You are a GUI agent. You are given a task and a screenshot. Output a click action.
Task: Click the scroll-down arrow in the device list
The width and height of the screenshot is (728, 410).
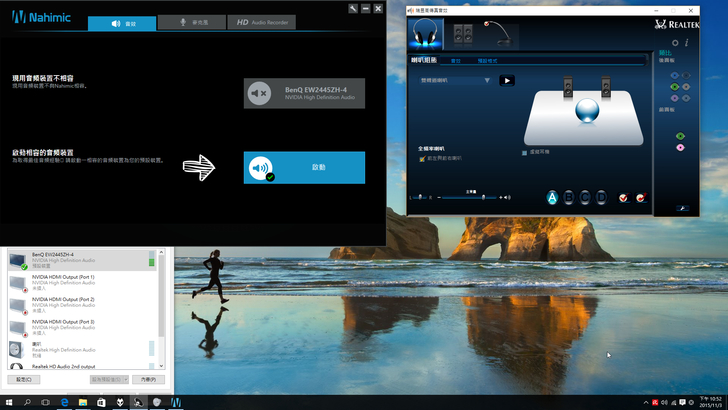[x=162, y=366]
